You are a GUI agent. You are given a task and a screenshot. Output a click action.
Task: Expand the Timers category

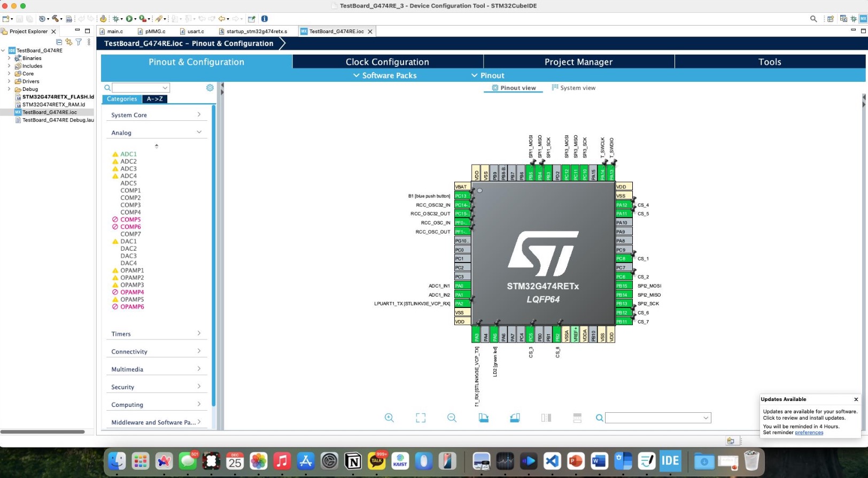(x=156, y=334)
